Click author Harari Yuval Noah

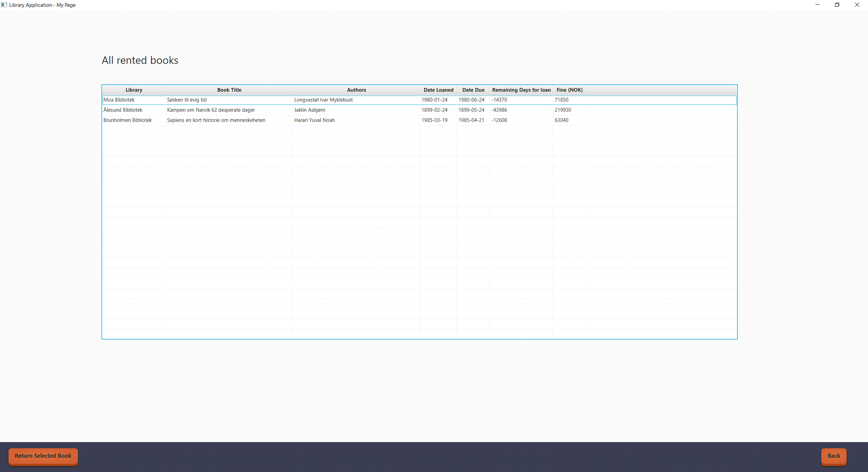click(314, 120)
